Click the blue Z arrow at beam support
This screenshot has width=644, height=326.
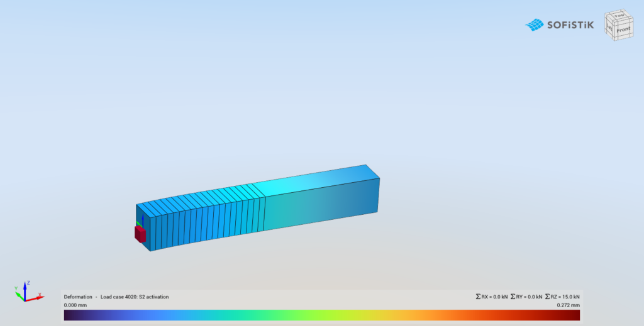point(143,219)
